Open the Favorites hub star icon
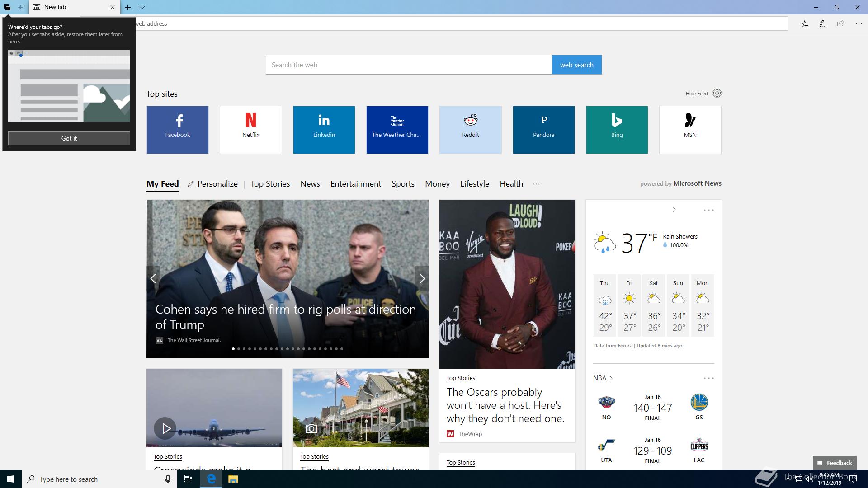The width and height of the screenshot is (868, 488). pyautogui.click(x=805, y=23)
